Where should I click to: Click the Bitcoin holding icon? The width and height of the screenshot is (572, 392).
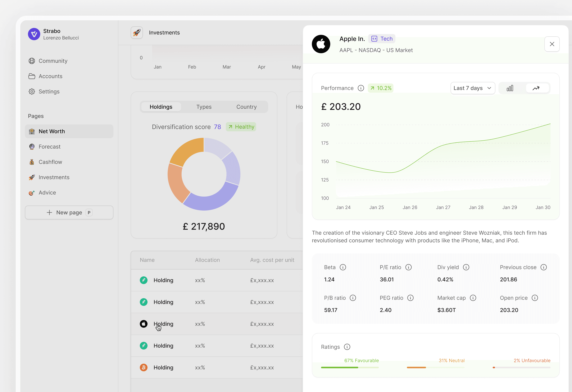click(143, 367)
